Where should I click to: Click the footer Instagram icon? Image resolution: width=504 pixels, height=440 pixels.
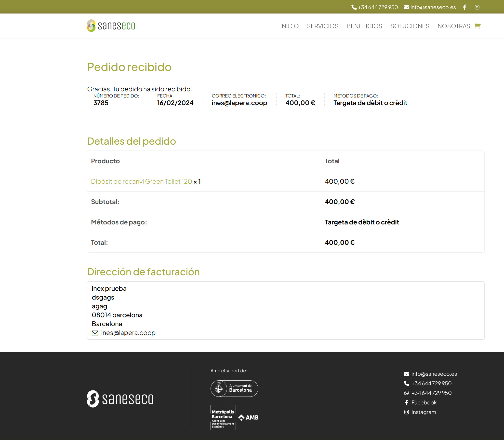407,412
